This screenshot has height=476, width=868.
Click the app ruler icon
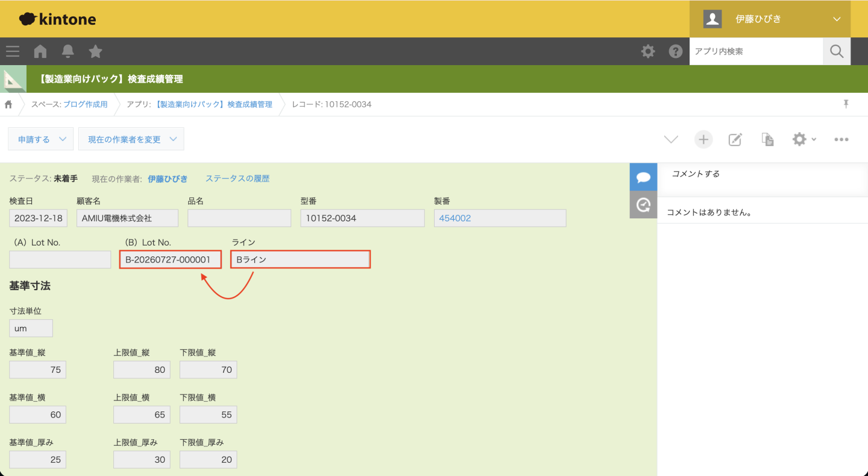tap(13, 79)
